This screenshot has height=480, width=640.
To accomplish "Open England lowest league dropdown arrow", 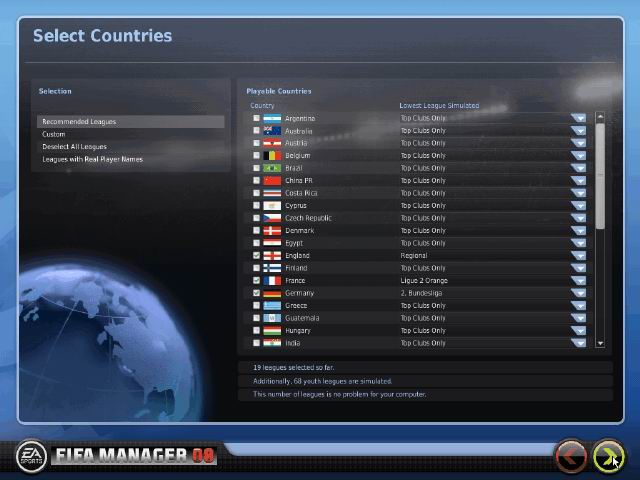I will 578,256.
